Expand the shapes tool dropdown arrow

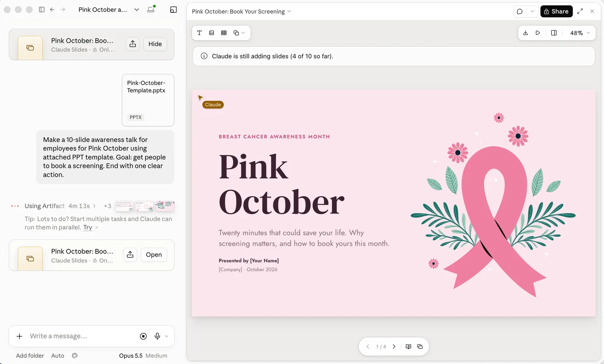(x=243, y=33)
